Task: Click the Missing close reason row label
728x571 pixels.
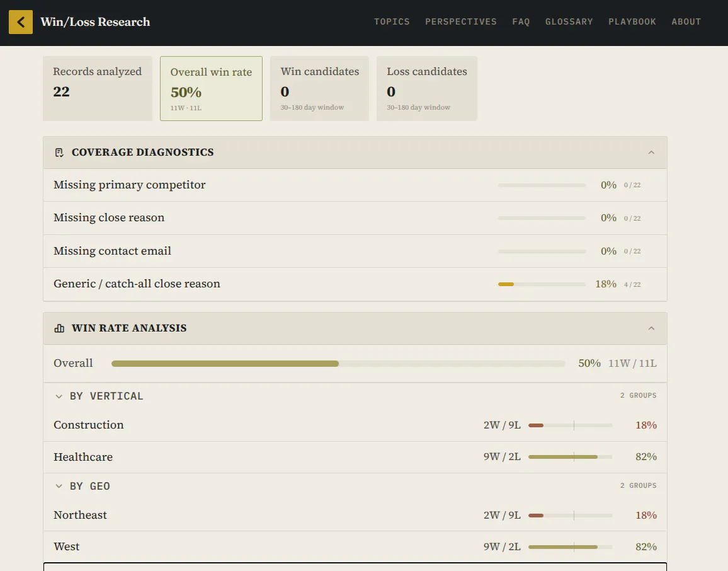Action: (109, 218)
